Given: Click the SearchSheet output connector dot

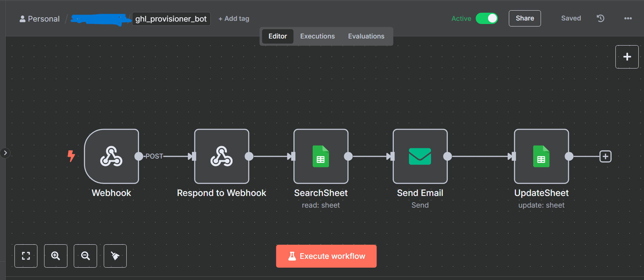Looking at the screenshot, I should click(x=348, y=156).
